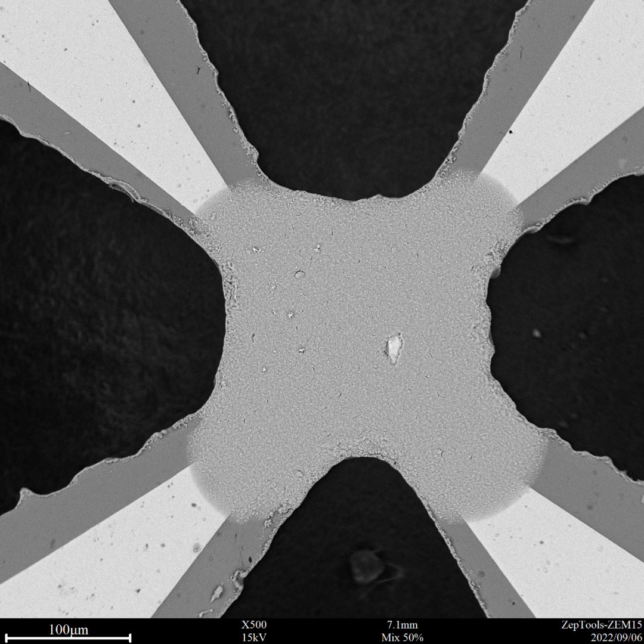The image size is (644, 644).
Task: Click the small bright speck in right void
Action: point(537,333)
